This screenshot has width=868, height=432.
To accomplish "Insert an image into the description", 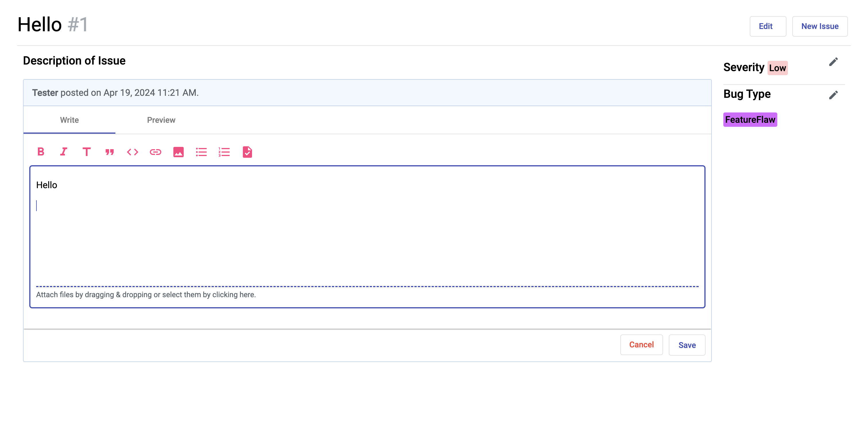I will [178, 152].
